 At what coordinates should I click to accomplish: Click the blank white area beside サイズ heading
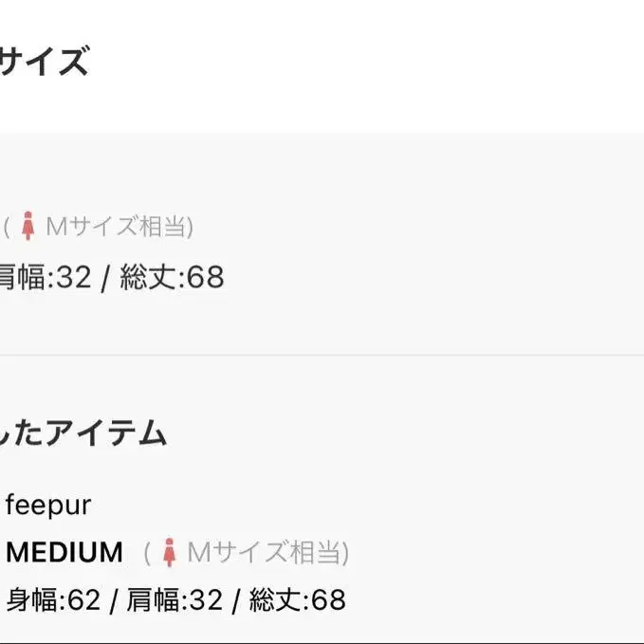365,62
